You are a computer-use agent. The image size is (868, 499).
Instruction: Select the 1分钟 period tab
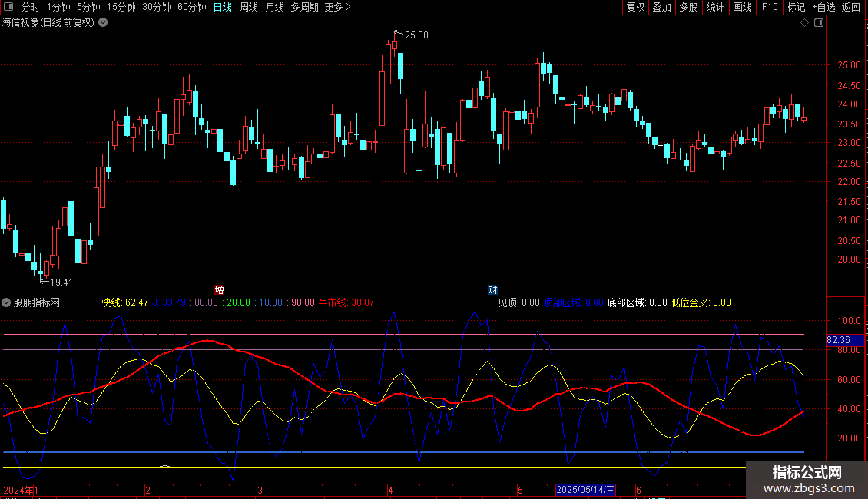coord(58,7)
